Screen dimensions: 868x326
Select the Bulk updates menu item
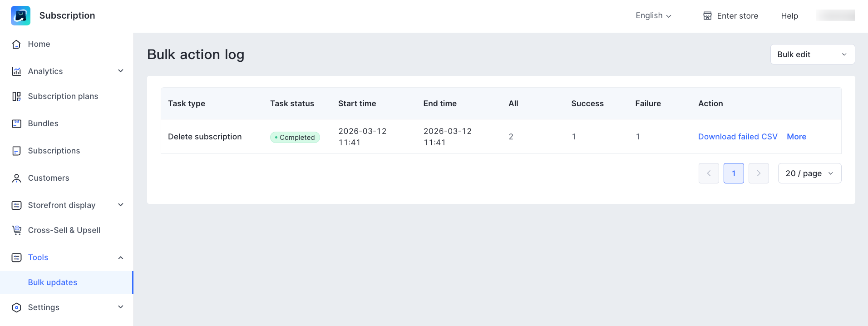[53, 282]
